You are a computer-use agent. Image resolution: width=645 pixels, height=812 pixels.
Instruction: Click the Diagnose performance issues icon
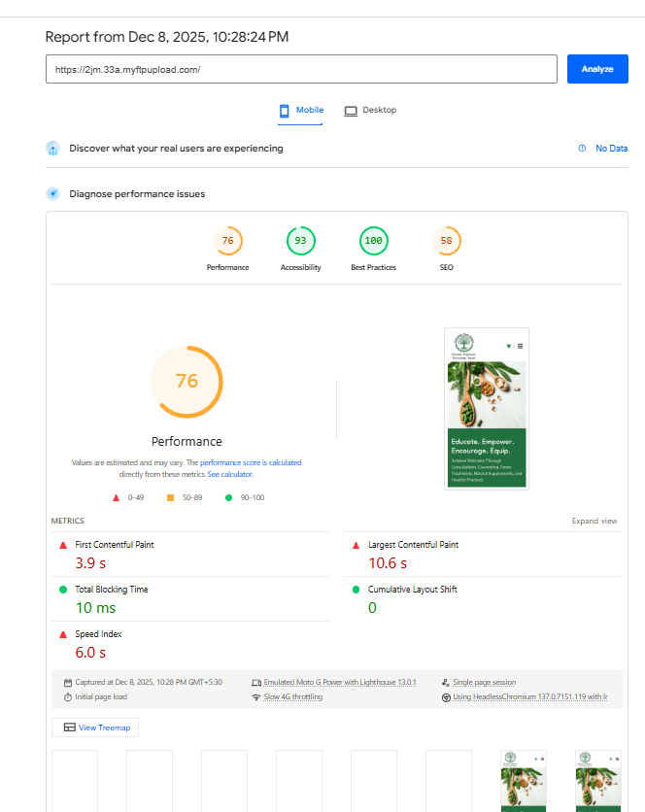point(53,193)
